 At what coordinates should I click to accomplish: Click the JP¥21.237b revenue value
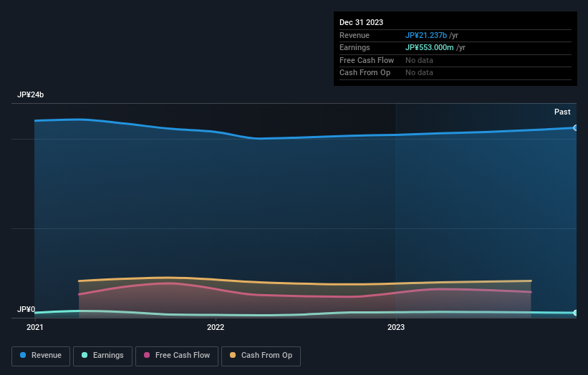[x=426, y=35]
